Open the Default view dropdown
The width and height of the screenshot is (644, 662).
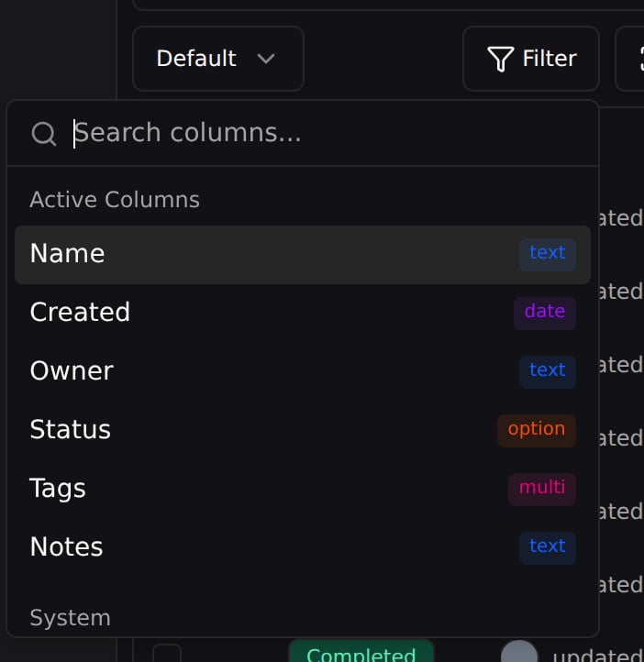(x=218, y=59)
